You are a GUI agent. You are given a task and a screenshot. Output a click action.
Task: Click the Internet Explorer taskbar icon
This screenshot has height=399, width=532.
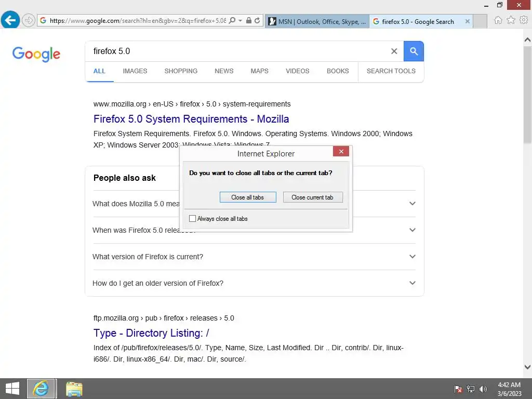[x=41, y=389]
